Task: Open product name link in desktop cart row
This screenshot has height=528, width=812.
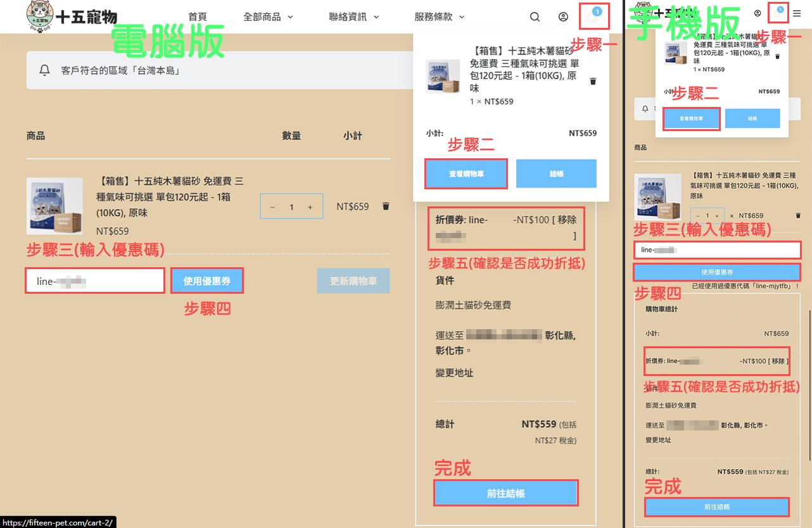Action: tap(170, 197)
